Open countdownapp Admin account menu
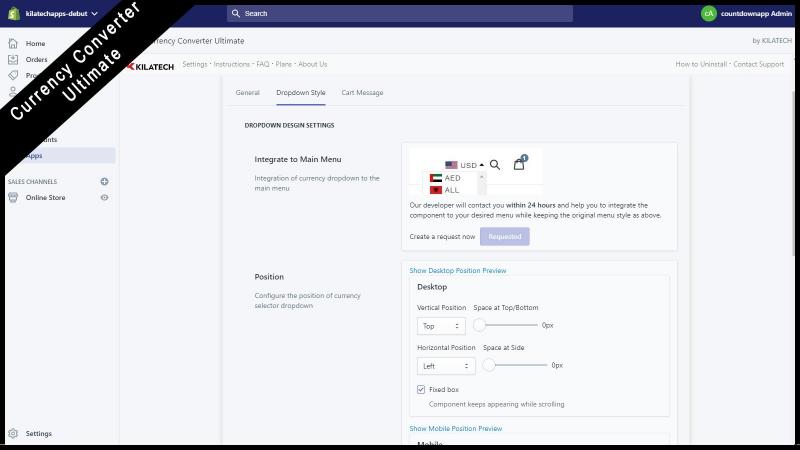Viewport: 800px width, 450px height. [746, 14]
